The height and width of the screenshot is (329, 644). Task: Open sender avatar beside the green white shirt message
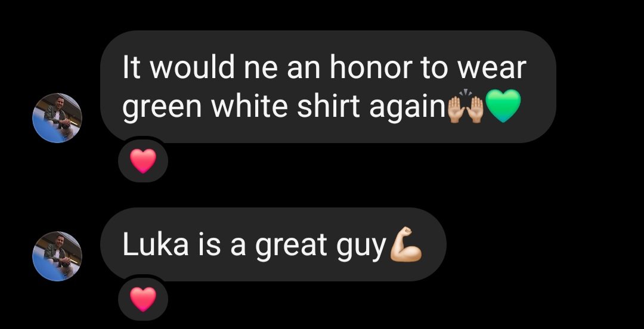click(x=57, y=118)
